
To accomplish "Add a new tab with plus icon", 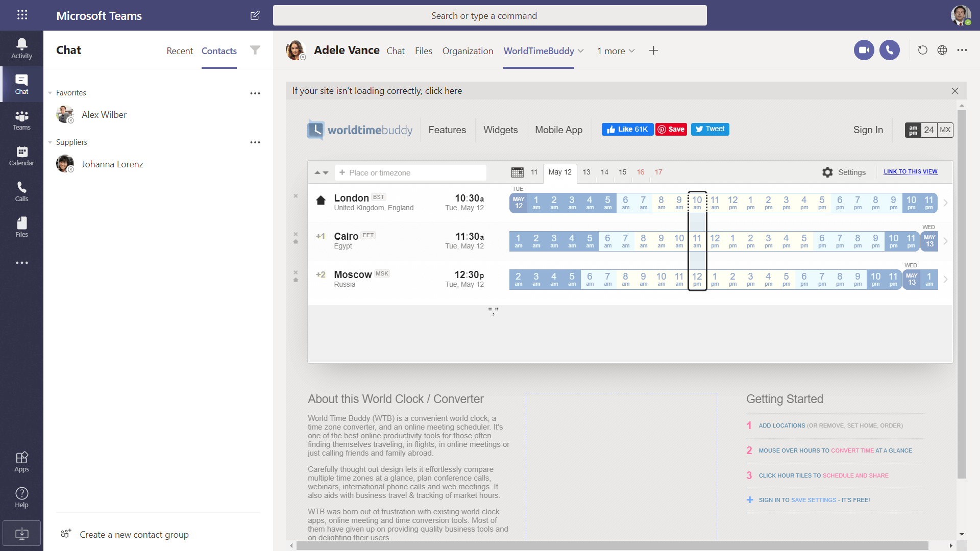I will pyautogui.click(x=653, y=51).
